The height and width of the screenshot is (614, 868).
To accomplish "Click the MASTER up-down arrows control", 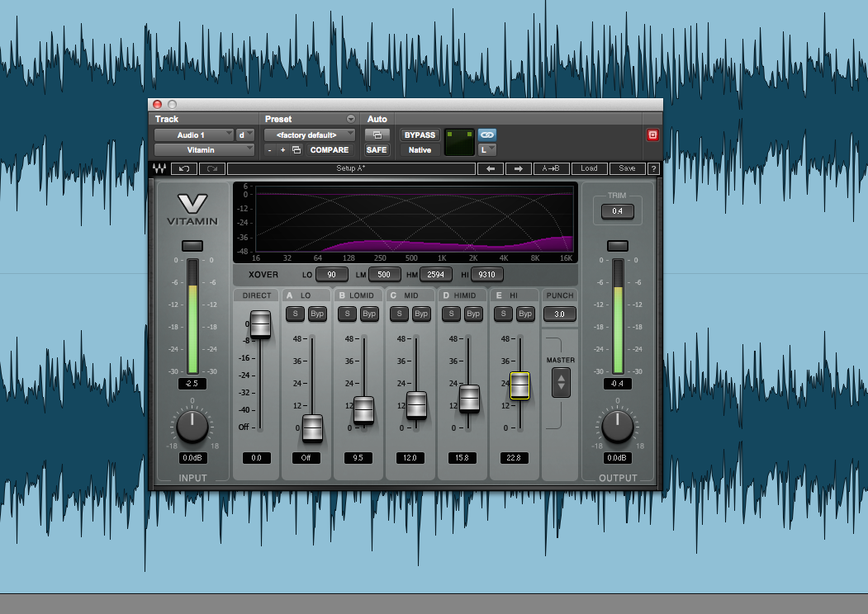I will coord(561,381).
